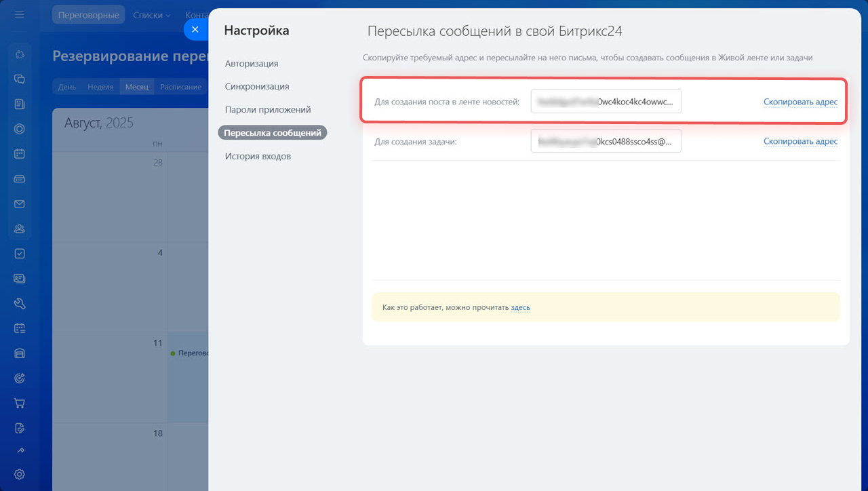Open the Drive storage icon in the sidebar
This screenshot has width=868, height=491.
point(20,179)
